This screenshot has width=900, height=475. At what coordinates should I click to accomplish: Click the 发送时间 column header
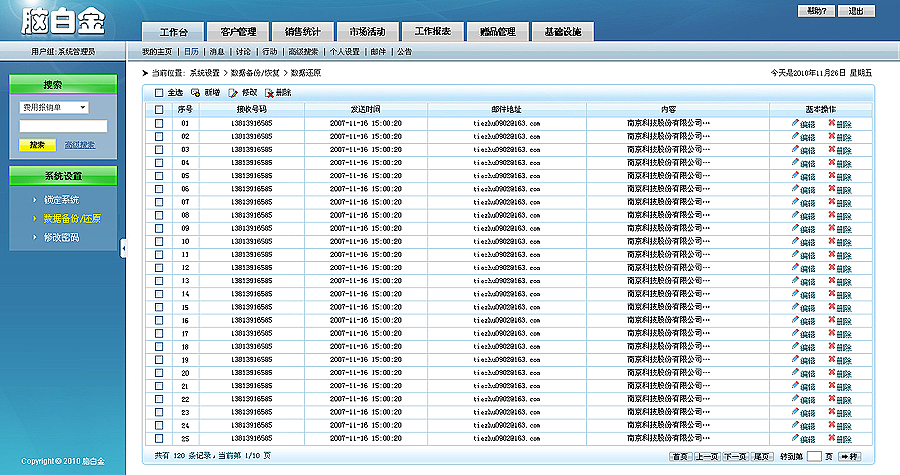click(366, 109)
